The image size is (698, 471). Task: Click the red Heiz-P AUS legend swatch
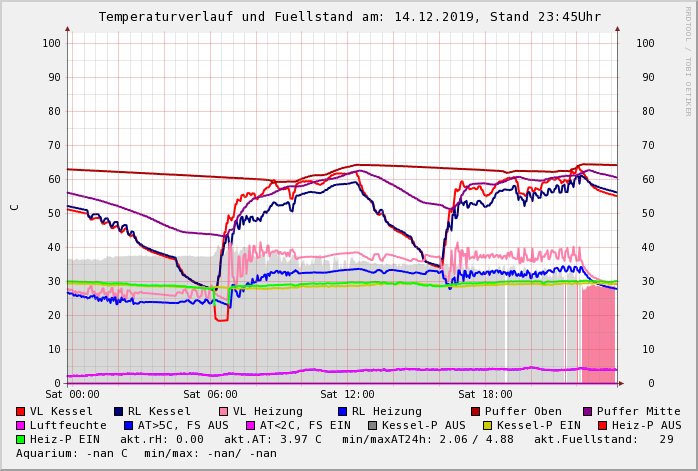coord(601,426)
